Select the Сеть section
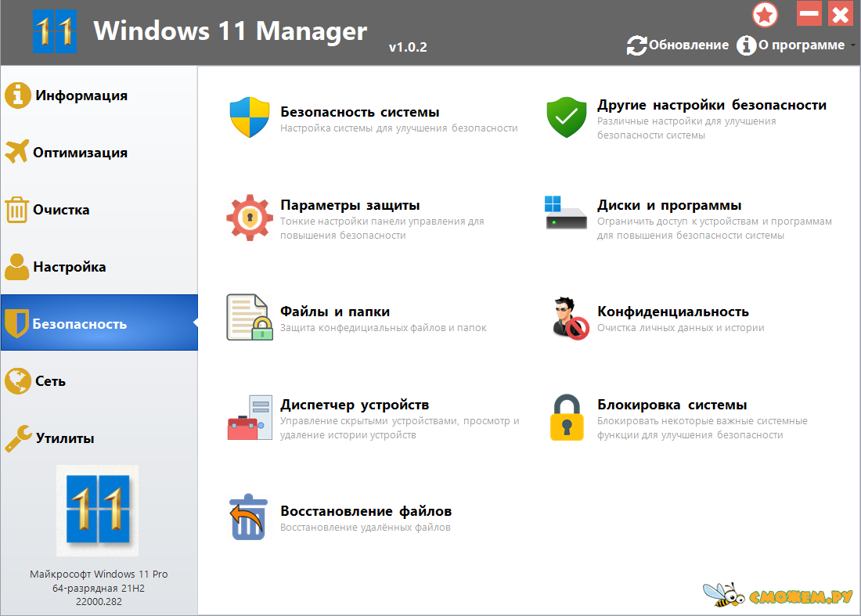This screenshot has width=861, height=616. [x=99, y=381]
